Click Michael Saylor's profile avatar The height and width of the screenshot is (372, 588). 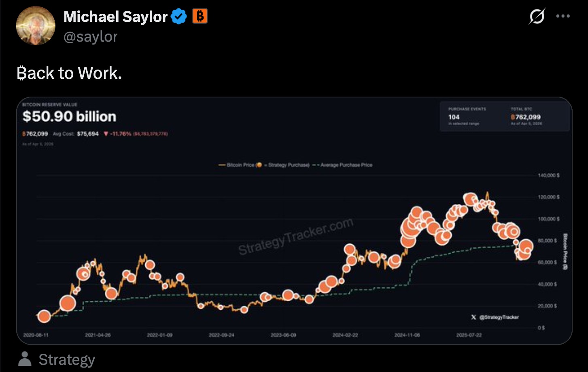[36, 26]
